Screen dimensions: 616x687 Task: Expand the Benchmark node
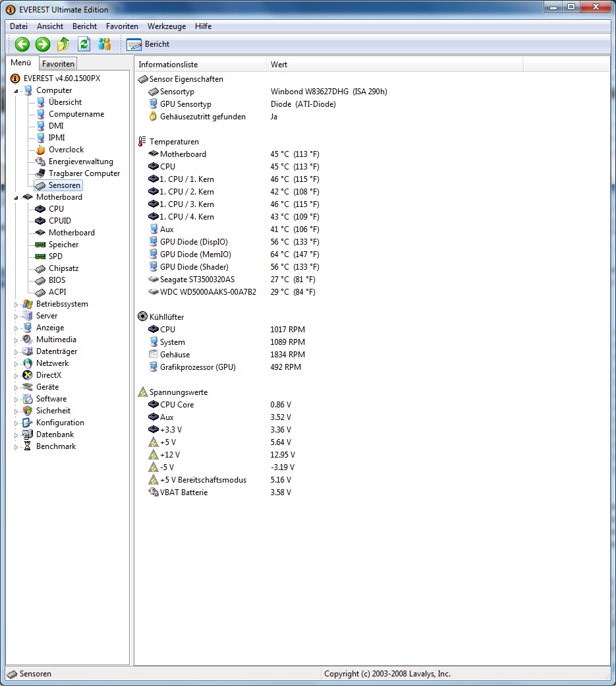click(x=16, y=447)
